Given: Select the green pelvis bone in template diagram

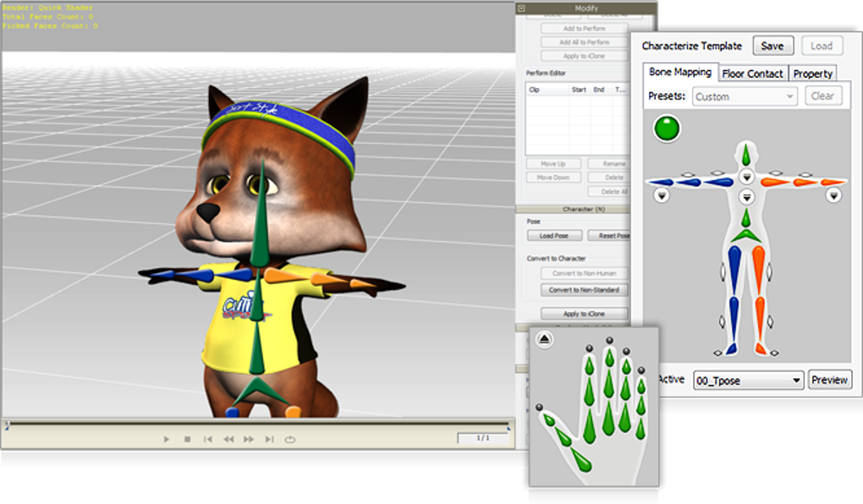Looking at the screenshot, I should click(746, 236).
